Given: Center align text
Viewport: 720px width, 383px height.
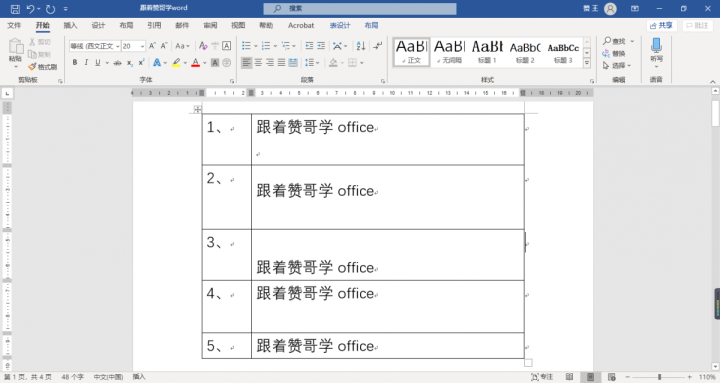Looking at the screenshot, I should tap(258, 62).
